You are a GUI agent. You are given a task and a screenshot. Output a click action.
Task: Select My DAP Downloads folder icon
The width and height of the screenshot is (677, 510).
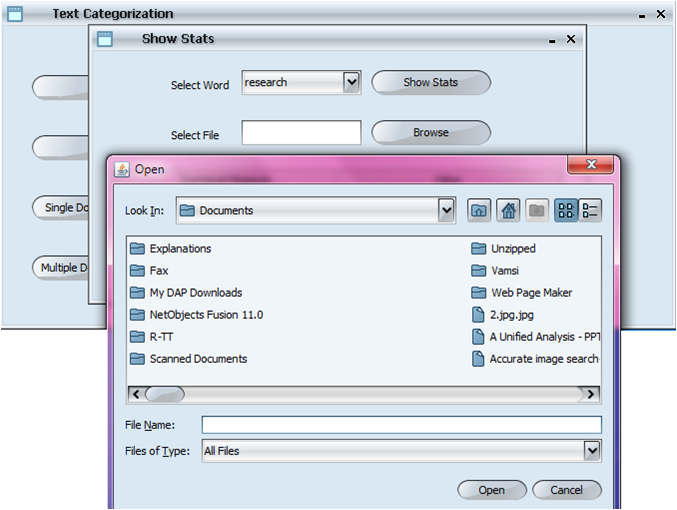coord(137,292)
